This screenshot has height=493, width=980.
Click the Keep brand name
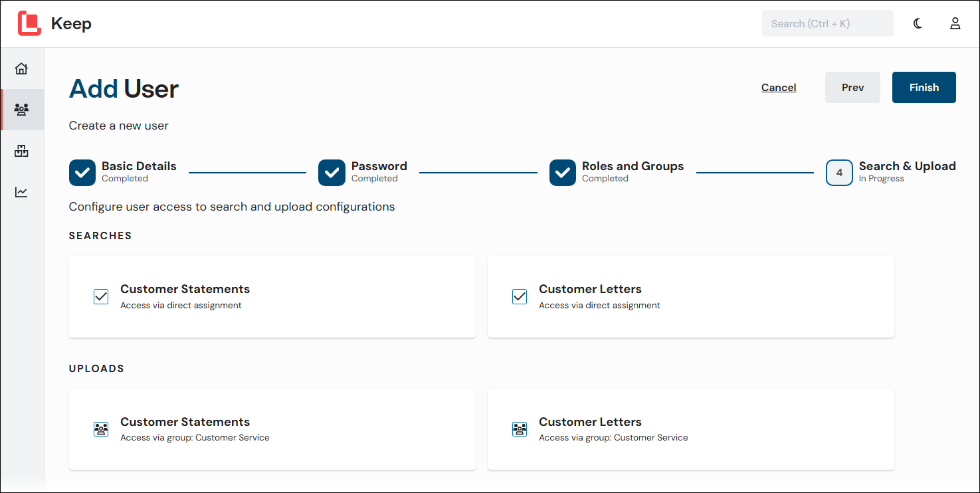click(x=71, y=24)
